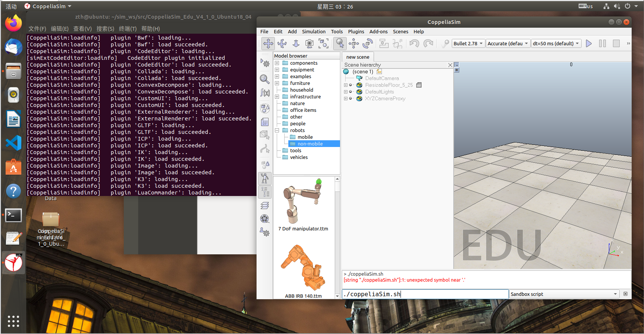Screen dimensions: 644x334
Task: Select the object rotate tool
Action: [368, 43]
